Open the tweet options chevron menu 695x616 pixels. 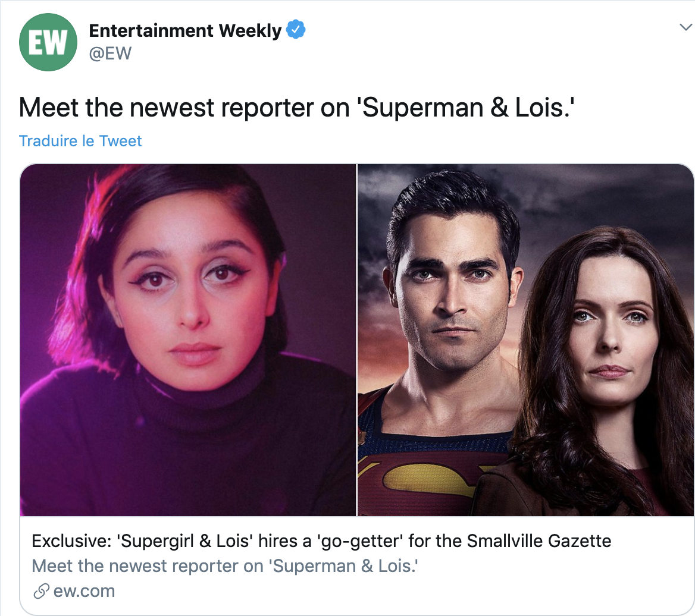click(685, 27)
